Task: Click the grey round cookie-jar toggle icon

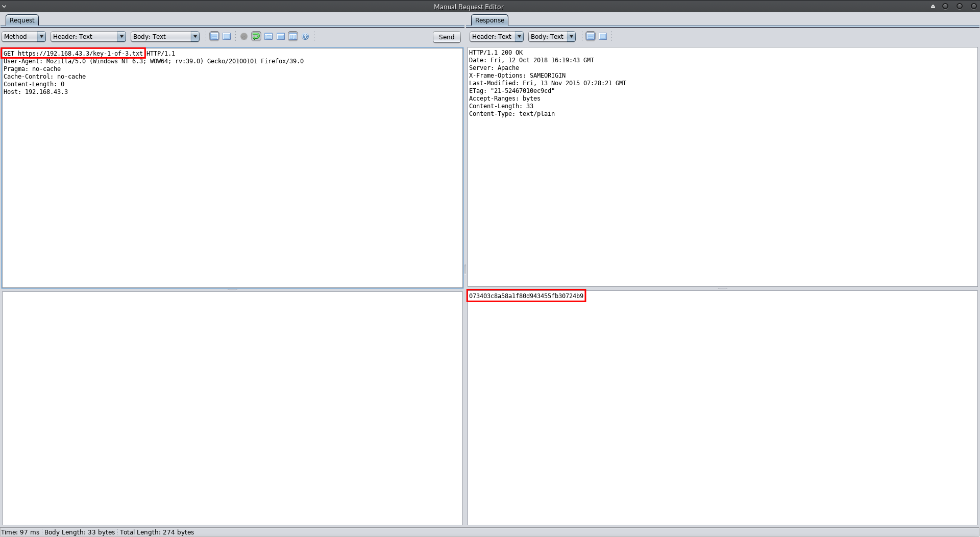Action: coord(244,36)
